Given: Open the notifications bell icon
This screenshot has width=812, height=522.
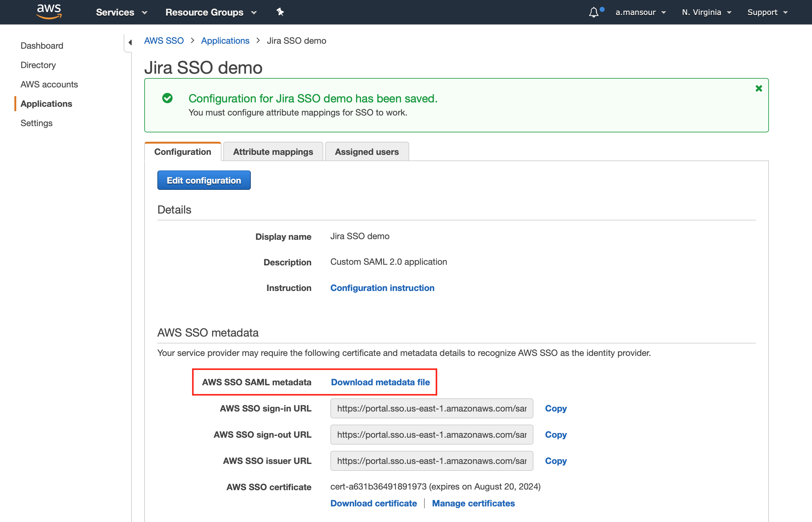Looking at the screenshot, I should coord(594,12).
